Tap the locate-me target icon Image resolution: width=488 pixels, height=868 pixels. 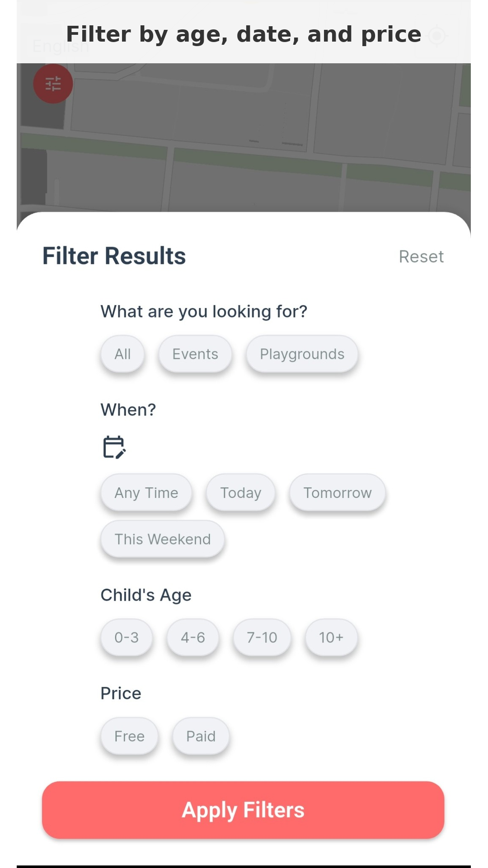click(x=436, y=36)
